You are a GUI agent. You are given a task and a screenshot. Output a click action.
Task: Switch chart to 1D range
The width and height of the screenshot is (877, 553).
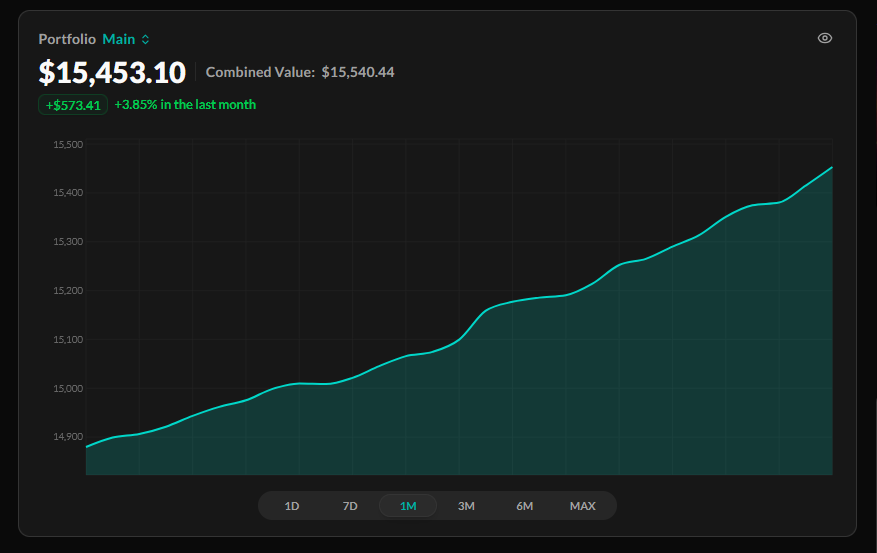[292, 506]
